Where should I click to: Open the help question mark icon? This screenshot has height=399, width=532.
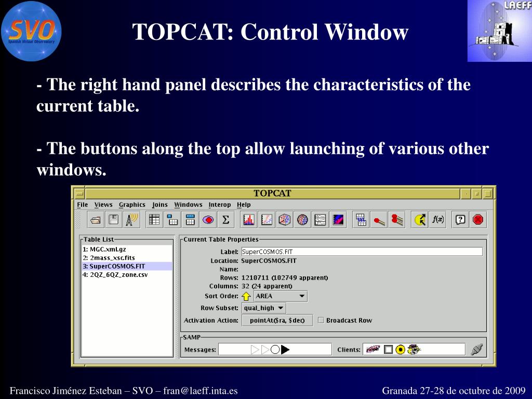coord(460,220)
